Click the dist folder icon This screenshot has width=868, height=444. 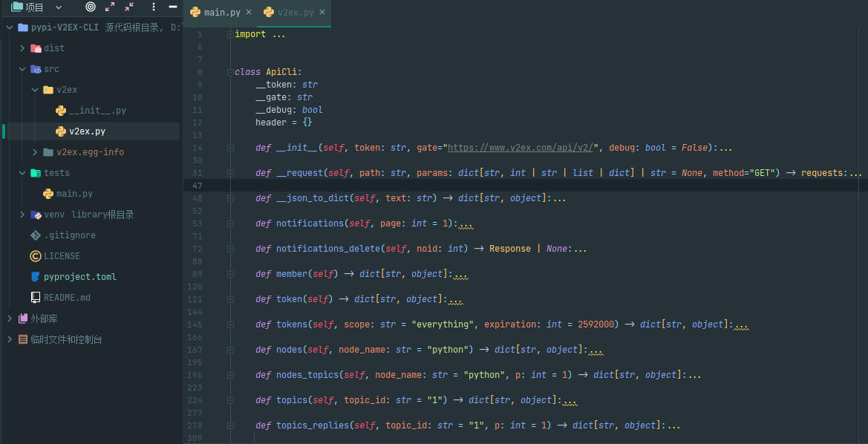tap(36, 48)
